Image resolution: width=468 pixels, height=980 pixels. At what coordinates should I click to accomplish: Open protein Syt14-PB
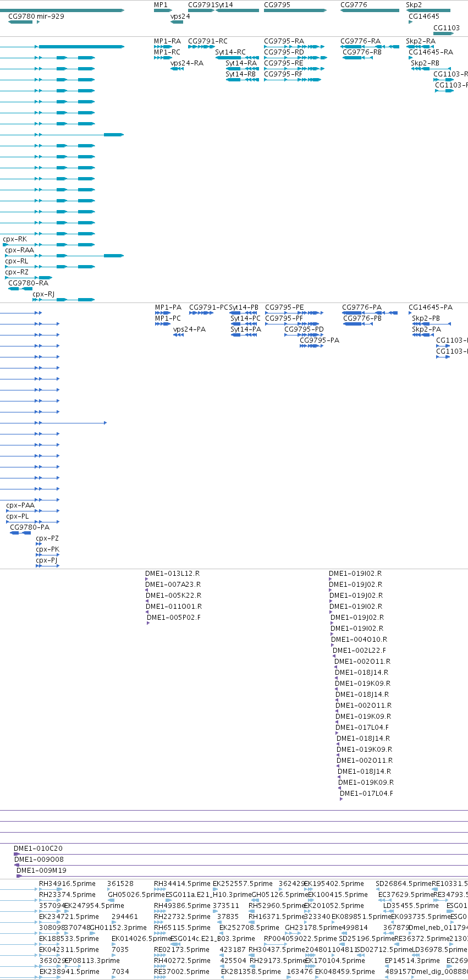(244, 307)
